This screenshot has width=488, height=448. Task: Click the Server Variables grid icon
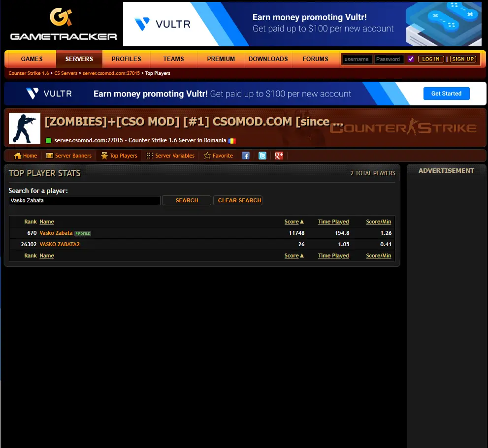[x=150, y=156]
